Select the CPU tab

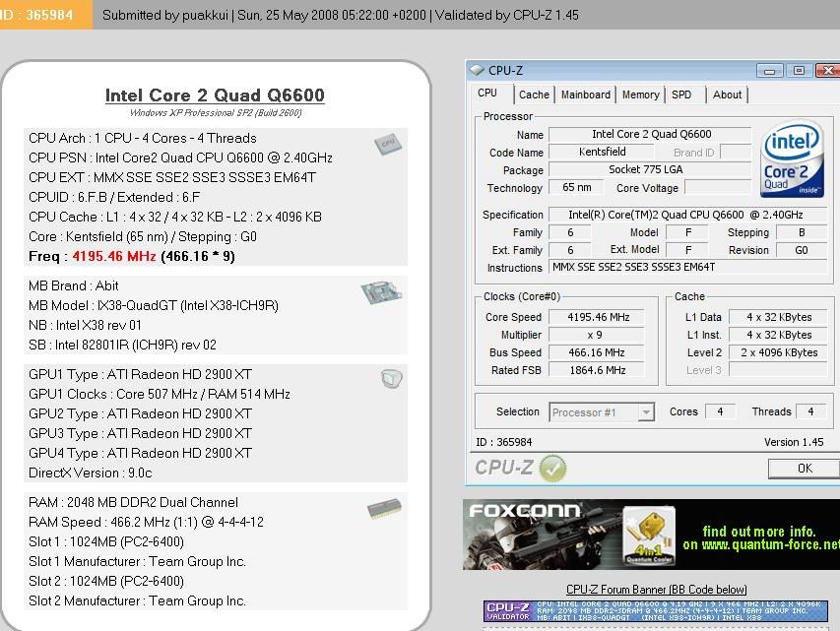click(487, 94)
